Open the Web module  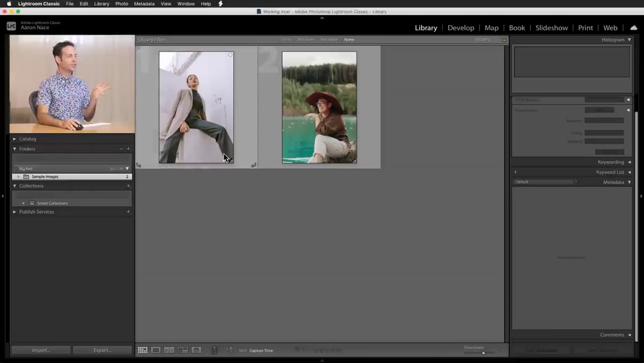point(611,28)
